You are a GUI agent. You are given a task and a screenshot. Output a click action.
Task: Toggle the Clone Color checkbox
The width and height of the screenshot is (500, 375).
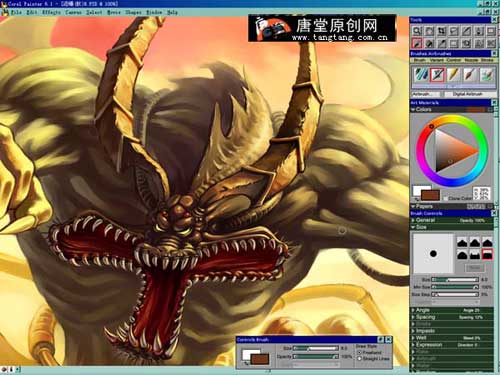(445, 198)
